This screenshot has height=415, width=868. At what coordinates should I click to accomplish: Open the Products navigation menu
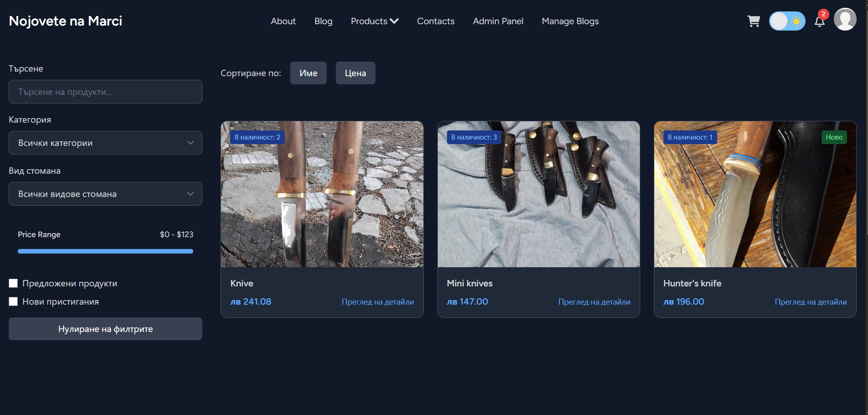click(x=369, y=21)
